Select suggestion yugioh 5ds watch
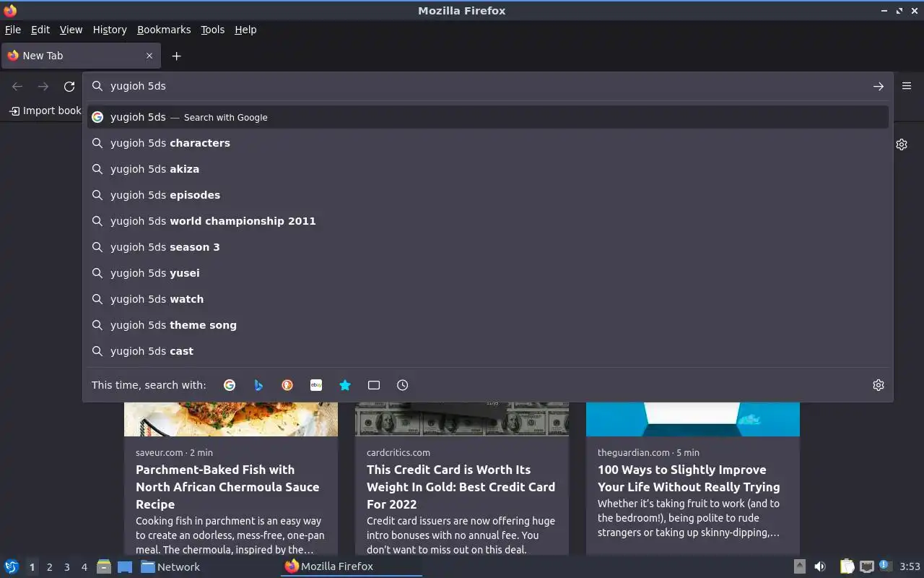 pos(487,299)
